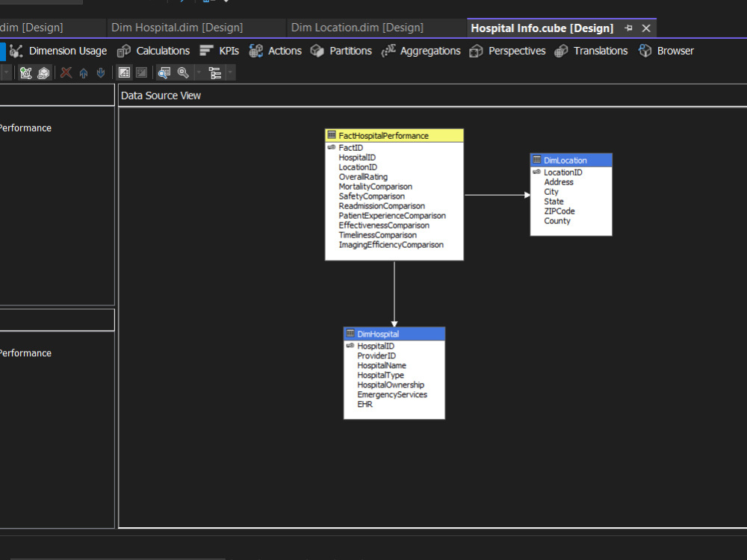Select the FactHospitalPerformance table header
747x560 pixels.
coord(394,136)
